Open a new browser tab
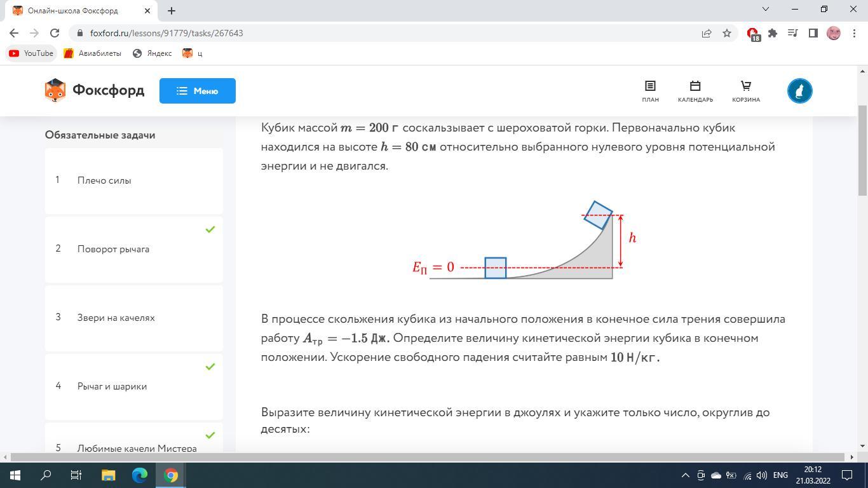Viewport: 868px width, 488px height. [172, 10]
